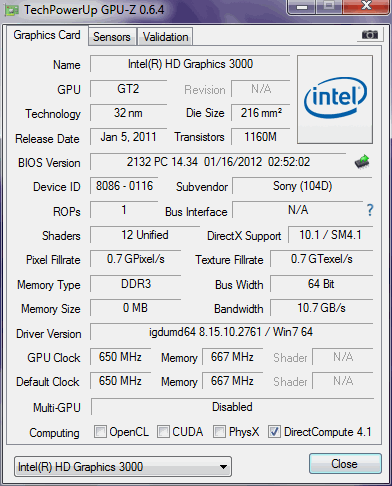The image size is (392, 486).
Task: Enable the OpenCL checkbox
Action: coord(100,432)
